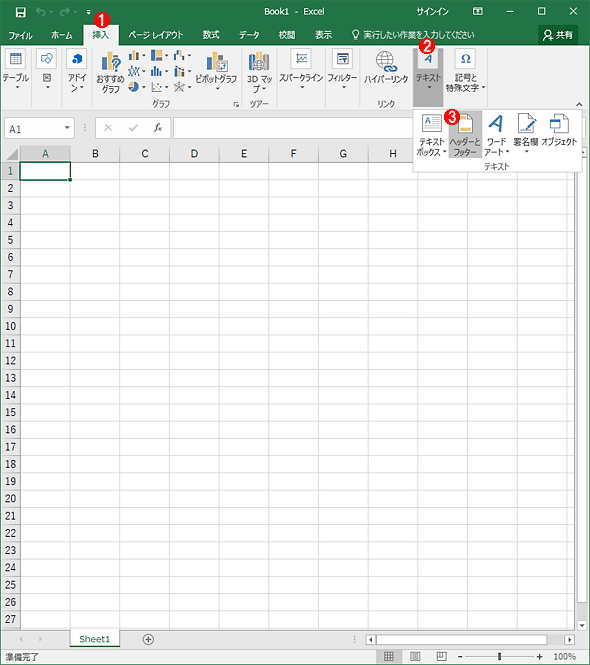Screen dimensions: 590x665
Task: Select the 挿入 ribbon tab
Action: 101,35
